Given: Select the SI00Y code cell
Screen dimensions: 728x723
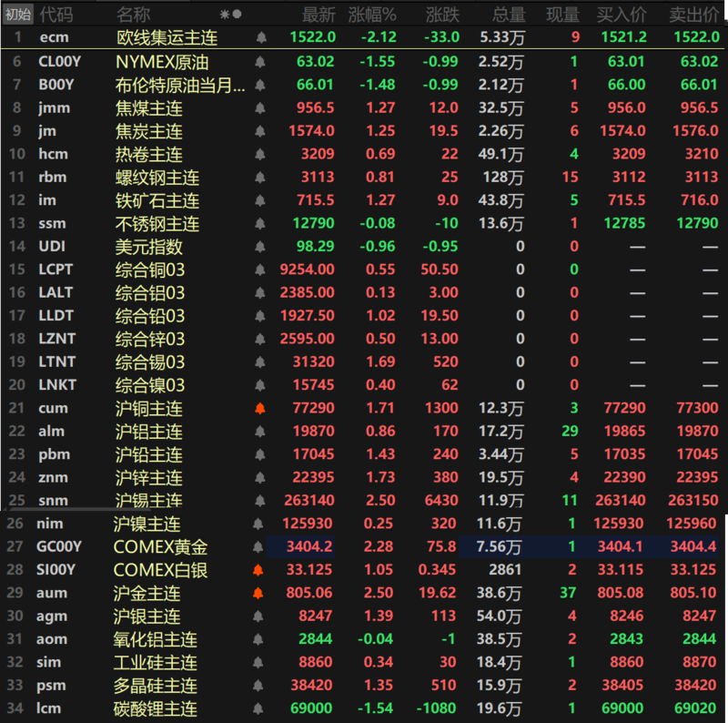Looking at the screenshot, I should (x=56, y=570).
